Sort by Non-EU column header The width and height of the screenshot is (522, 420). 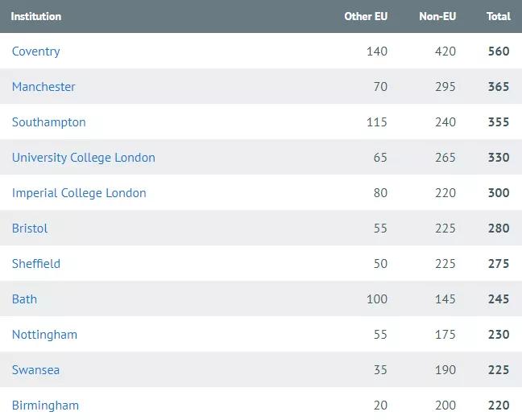(x=437, y=16)
